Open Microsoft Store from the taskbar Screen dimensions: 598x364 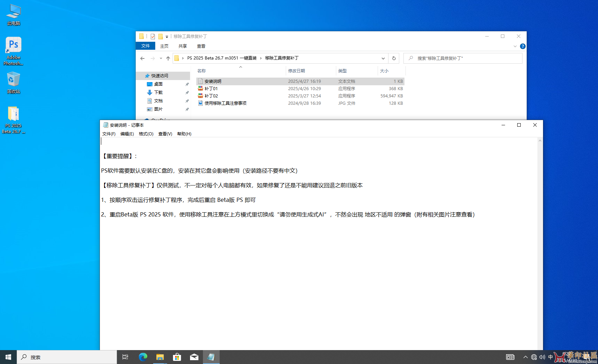coord(177,357)
